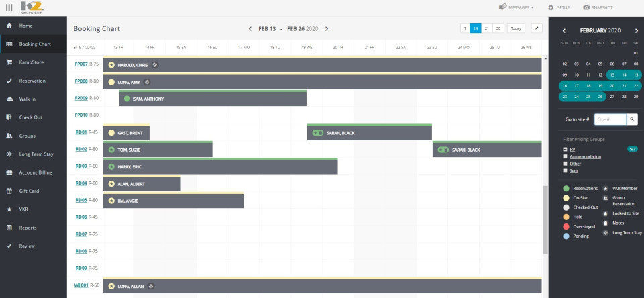This screenshot has height=298, width=644.
Task: Open the Reservation menu item
Action: (34, 81)
